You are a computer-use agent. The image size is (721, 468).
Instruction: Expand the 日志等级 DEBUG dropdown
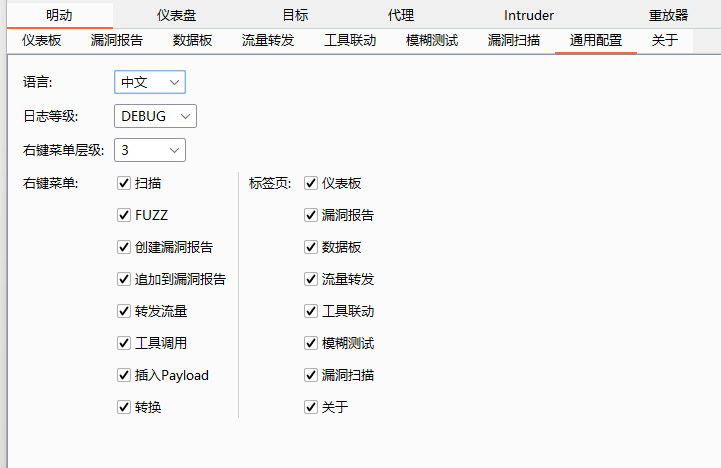pyautogui.click(x=155, y=116)
